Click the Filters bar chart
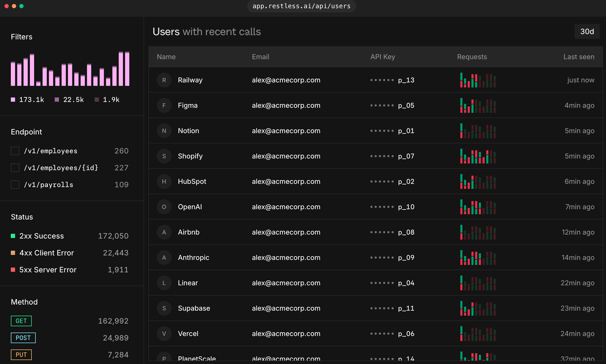 70,69
